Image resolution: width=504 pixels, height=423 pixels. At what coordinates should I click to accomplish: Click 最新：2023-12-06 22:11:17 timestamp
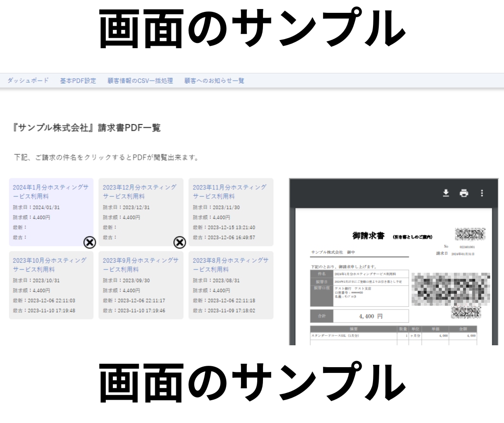point(134,300)
